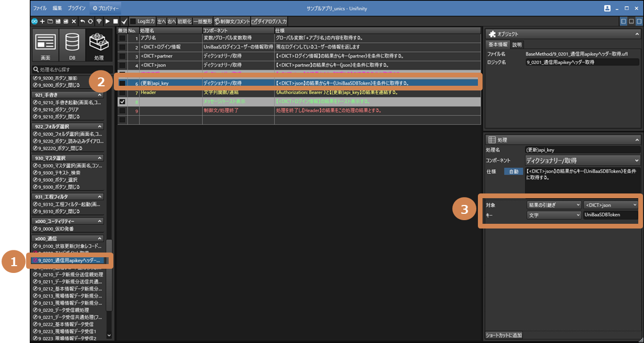The height and width of the screenshot is (343, 644).
Task: Click the ダイアログ/入力 toolbar button
Action: (x=269, y=21)
